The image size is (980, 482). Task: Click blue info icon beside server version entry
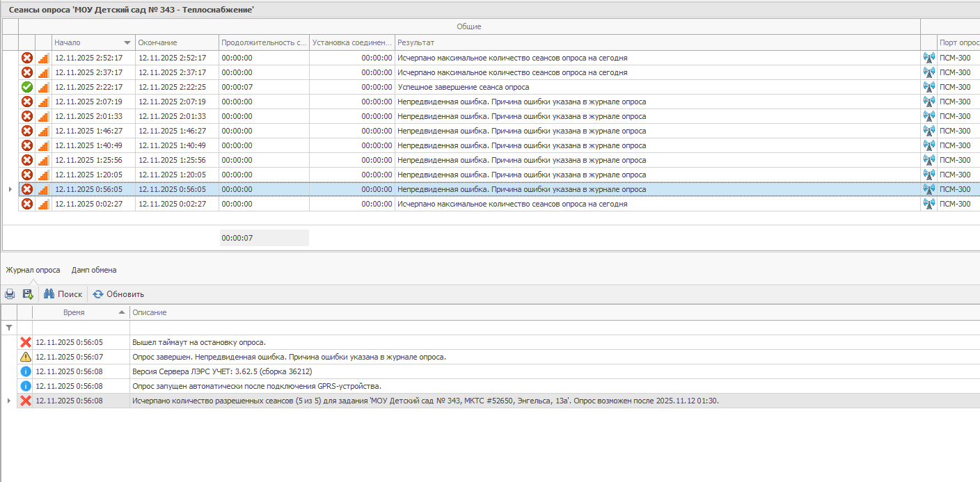tap(26, 371)
